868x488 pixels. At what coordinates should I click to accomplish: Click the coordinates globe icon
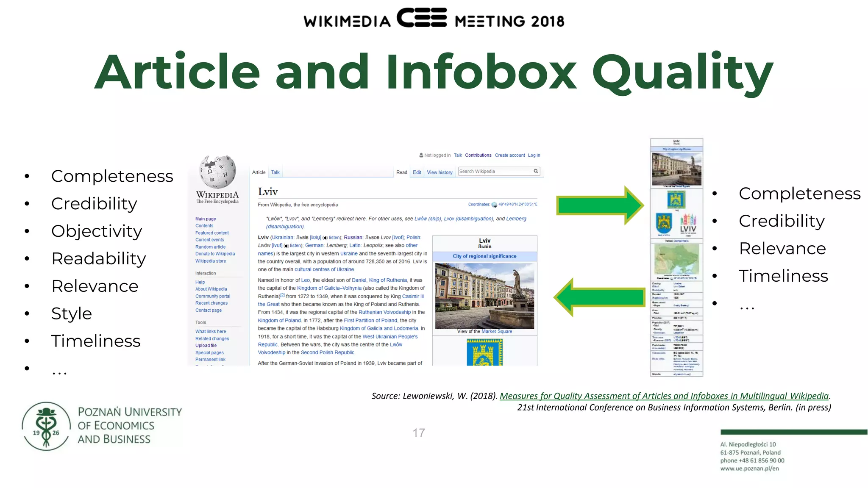[494, 205]
